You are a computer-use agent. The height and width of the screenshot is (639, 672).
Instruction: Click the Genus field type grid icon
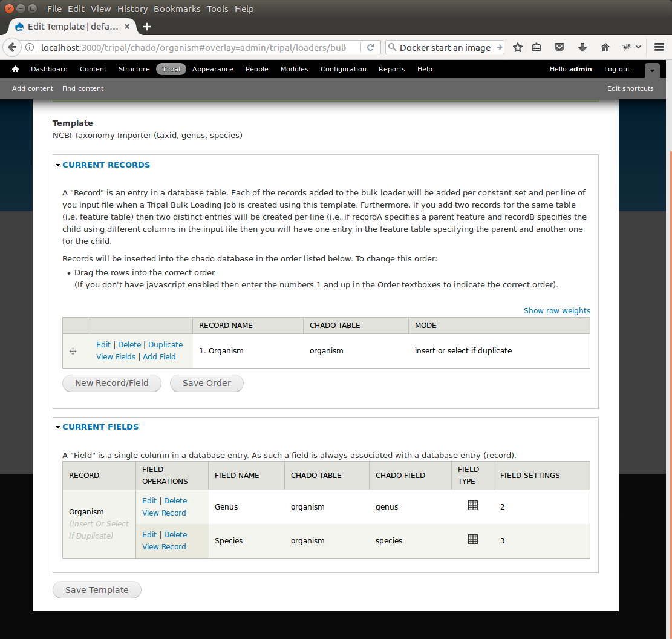coord(473,505)
